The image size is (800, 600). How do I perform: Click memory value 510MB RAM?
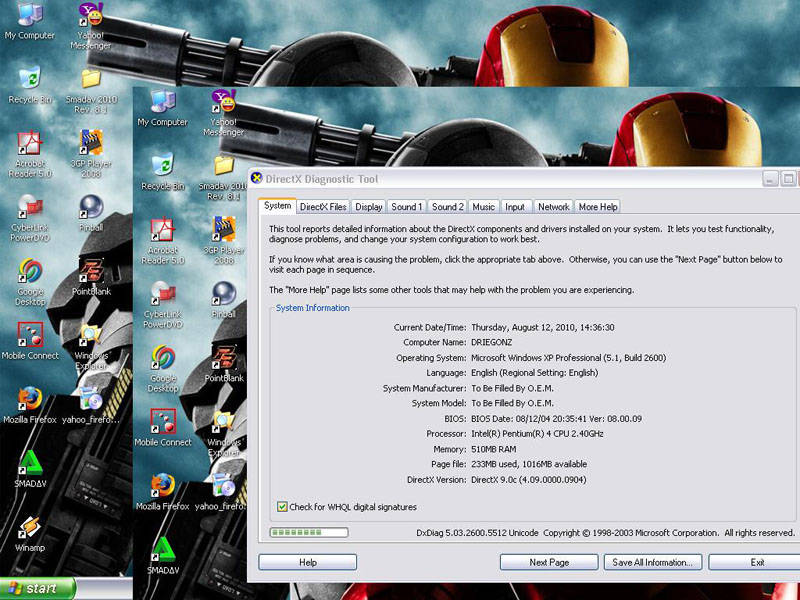(493, 449)
